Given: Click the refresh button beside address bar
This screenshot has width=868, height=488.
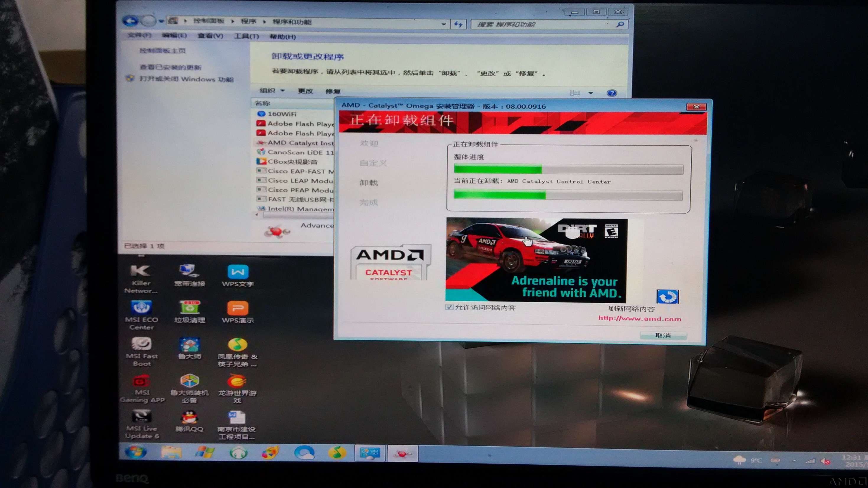Looking at the screenshot, I should (x=458, y=24).
